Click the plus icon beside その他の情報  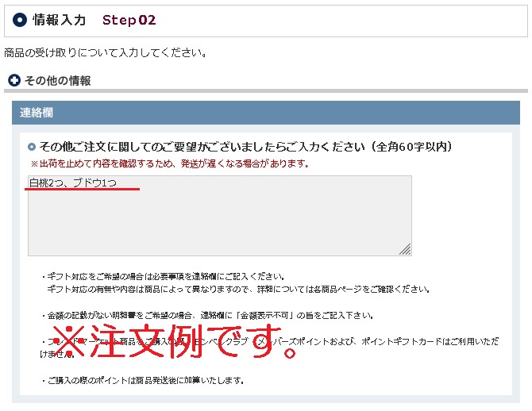pyautogui.click(x=13, y=80)
